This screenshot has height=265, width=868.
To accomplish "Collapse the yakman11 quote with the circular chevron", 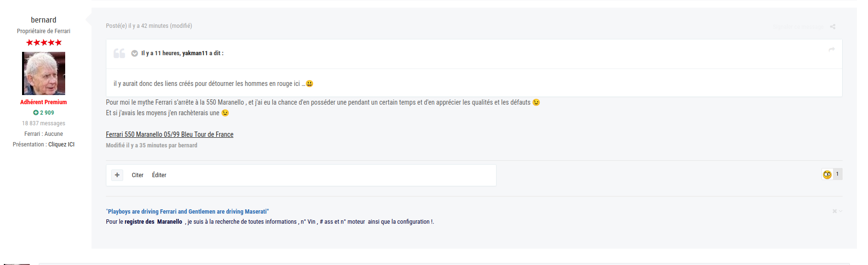I will pos(135,53).
